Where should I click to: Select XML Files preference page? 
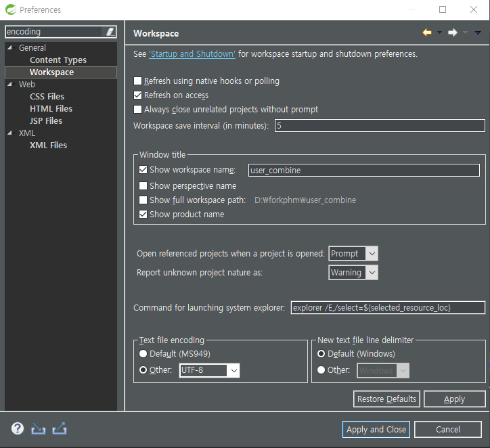(48, 145)
